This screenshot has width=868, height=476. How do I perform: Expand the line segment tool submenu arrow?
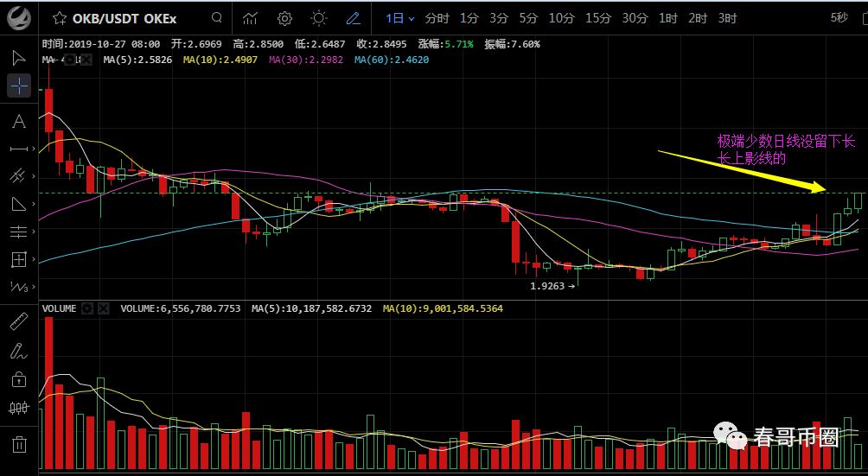(34, 149)
